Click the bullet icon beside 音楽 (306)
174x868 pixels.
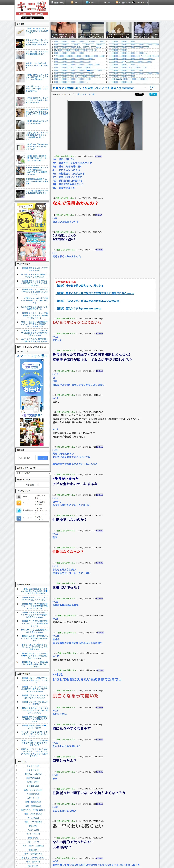tap(17, 826)
